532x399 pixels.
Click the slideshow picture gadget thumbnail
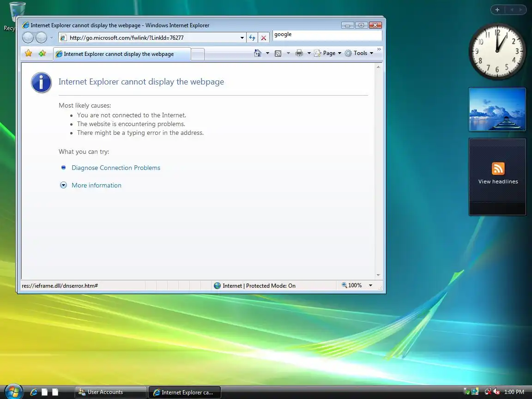(x=497, y=109)
